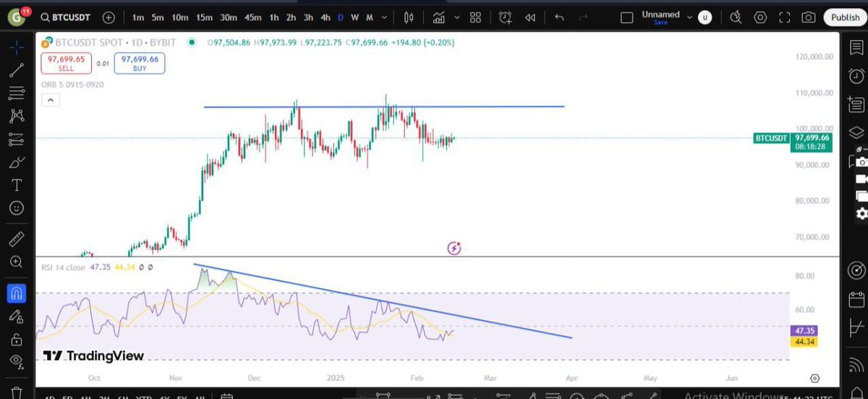
Task: Add symbol with the plus circle button
Action: pyautogui.click(x=109, y=17)
